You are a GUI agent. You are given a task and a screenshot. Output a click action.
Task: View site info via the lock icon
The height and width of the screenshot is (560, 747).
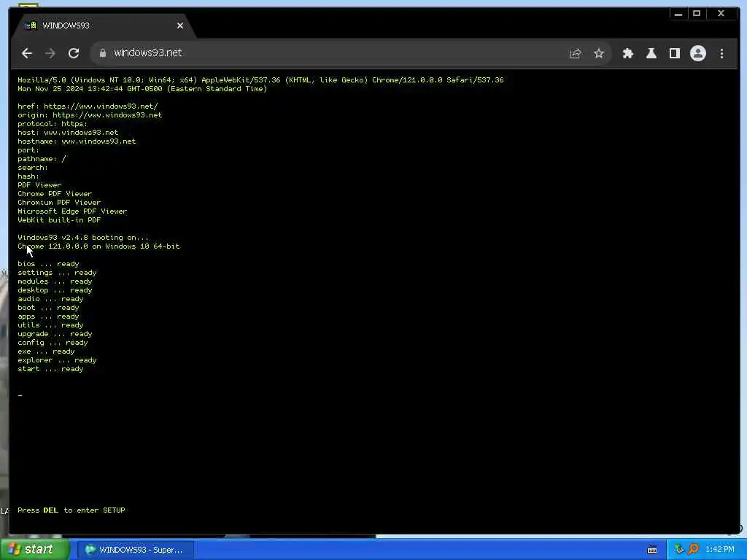tap(102, 52)
